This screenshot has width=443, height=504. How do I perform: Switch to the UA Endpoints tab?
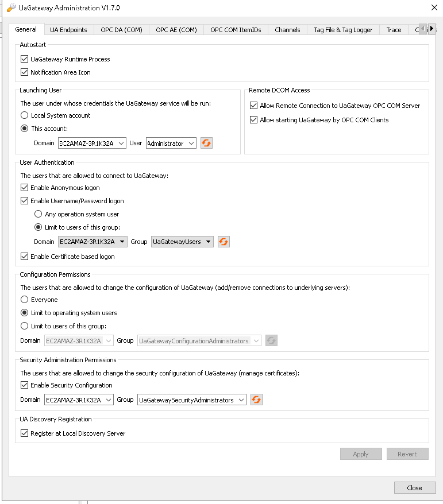[x=68, y=30]
